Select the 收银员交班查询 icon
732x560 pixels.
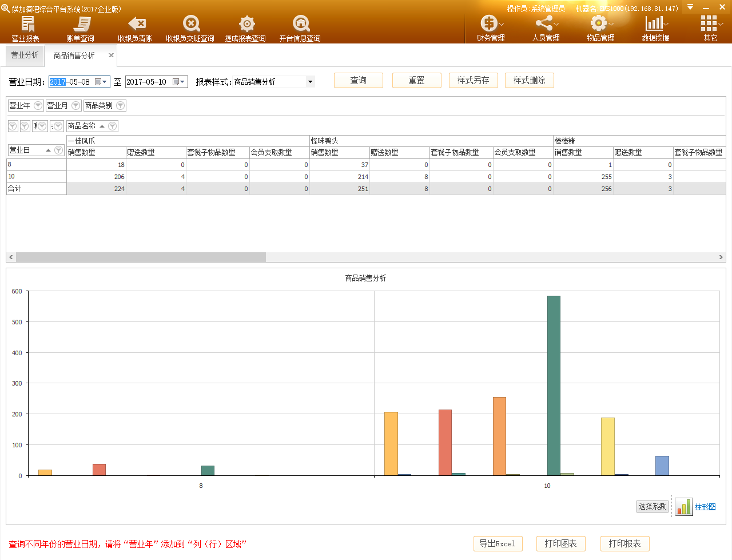pos(190,25)
